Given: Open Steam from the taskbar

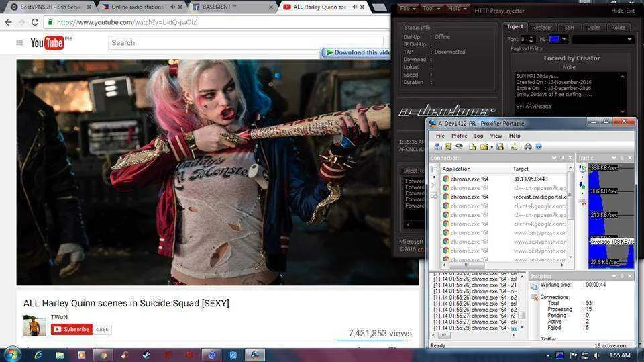Looking at the screenshot, I should [x=146, y=355].
